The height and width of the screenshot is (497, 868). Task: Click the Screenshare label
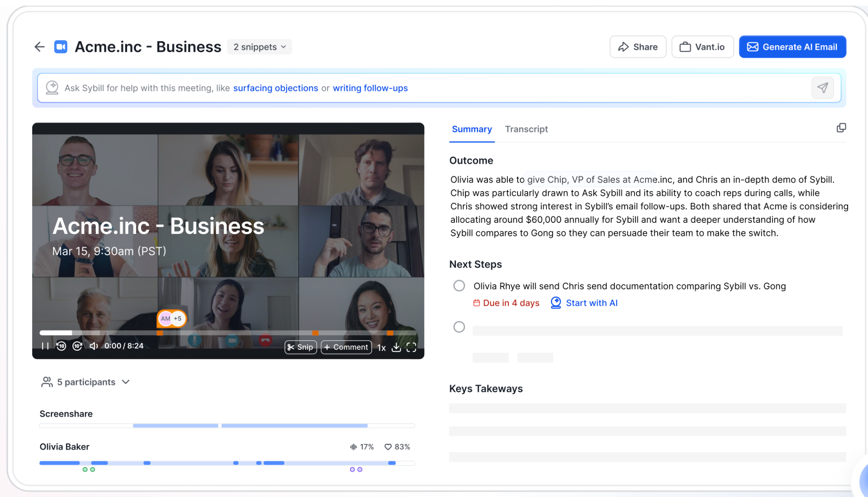tap(66, 414)
